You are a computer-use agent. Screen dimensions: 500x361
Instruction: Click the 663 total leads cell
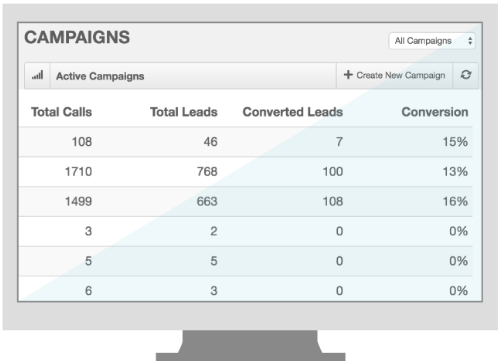[x=207, y=201]
